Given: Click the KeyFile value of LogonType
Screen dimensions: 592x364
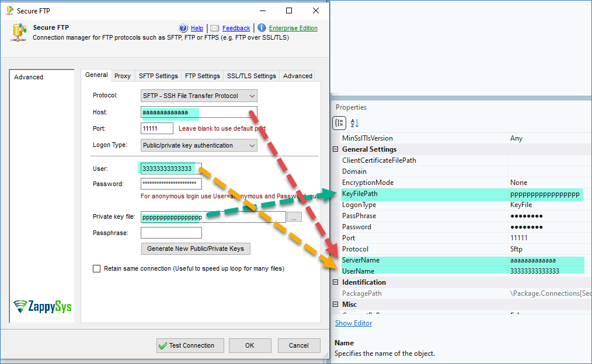Looking at the screenshot, I should [x=521, y=205].
